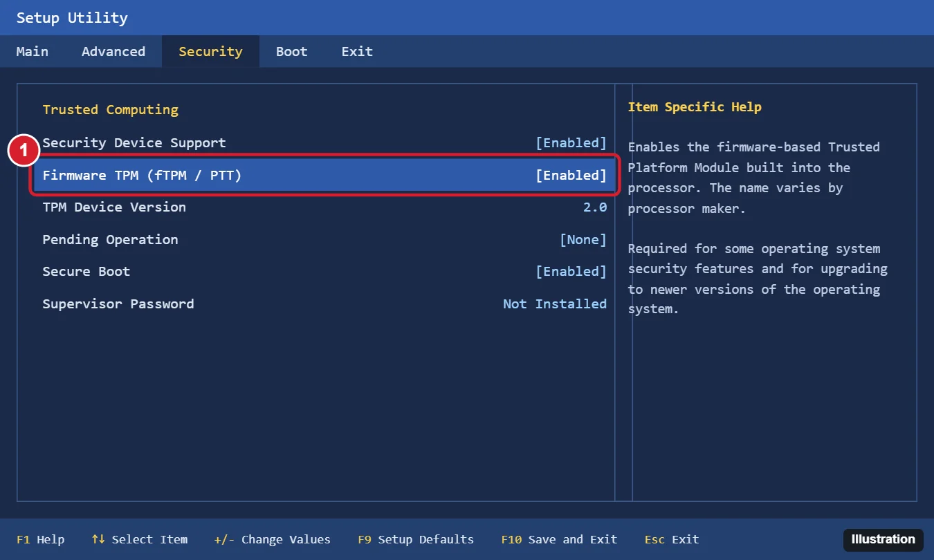The height and width of the screenshot is (560, 934).
Task: Select the Security Device Support row
Action: pos(324,143)
